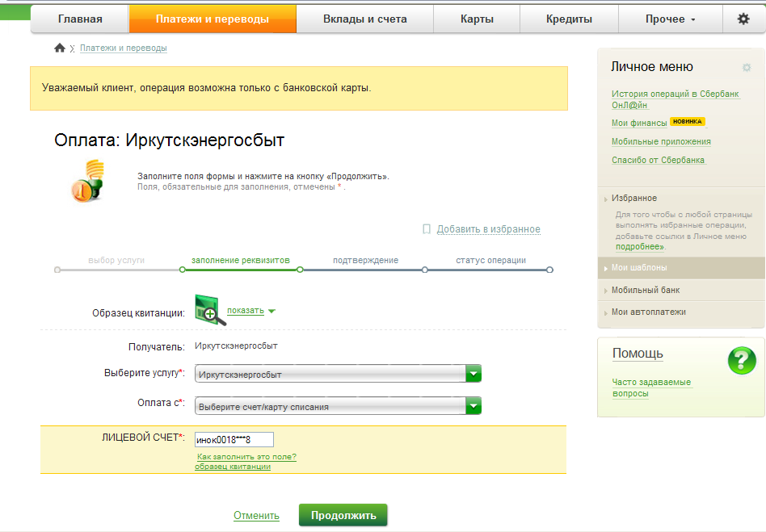
Task: Click the green help question mark icon
Action: [742, 361]
